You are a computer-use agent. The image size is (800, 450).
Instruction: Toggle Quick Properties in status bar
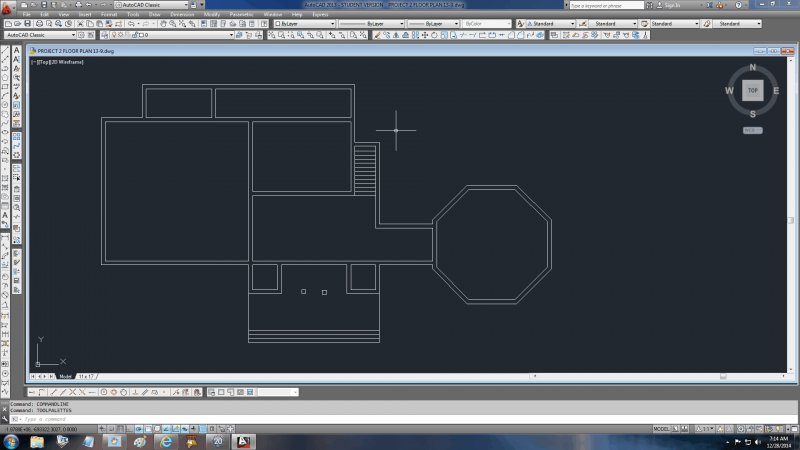(212, 429)
